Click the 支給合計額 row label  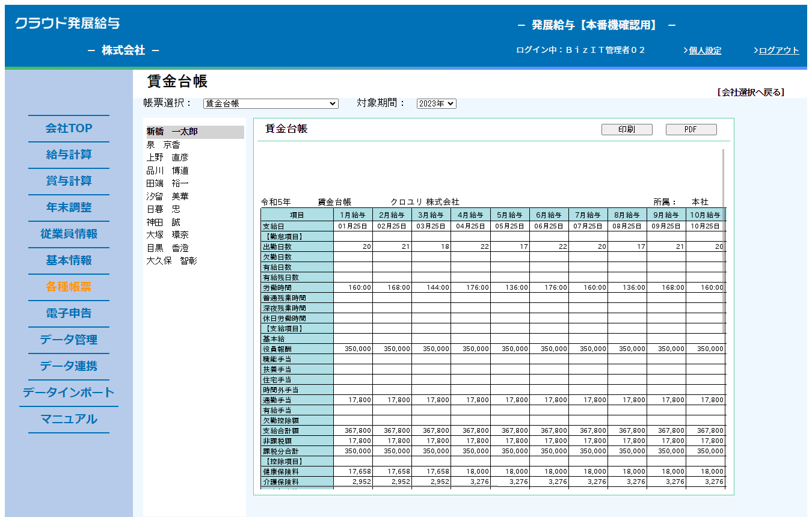[x=297, y=430]
